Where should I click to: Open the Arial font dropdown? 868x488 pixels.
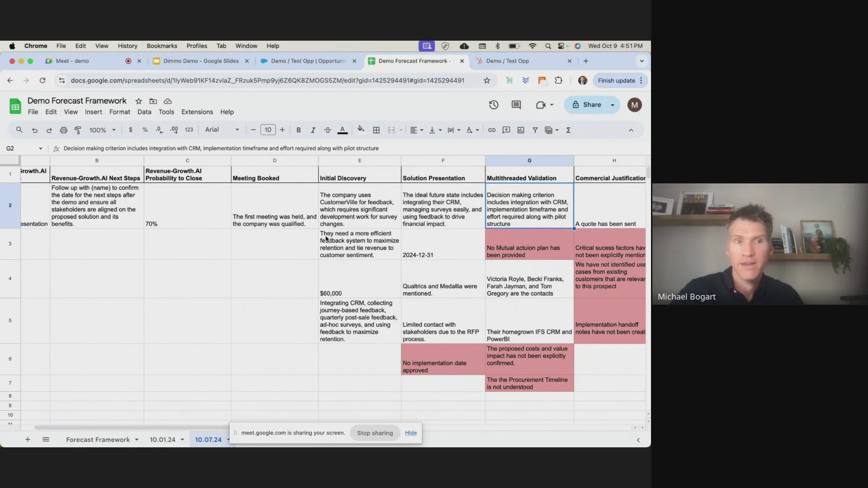coord(222,130)
